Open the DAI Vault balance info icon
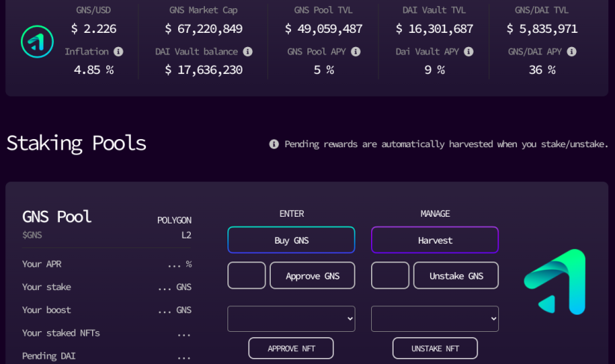The height and width of the screenshot is (364, 615). coord(248,52)
